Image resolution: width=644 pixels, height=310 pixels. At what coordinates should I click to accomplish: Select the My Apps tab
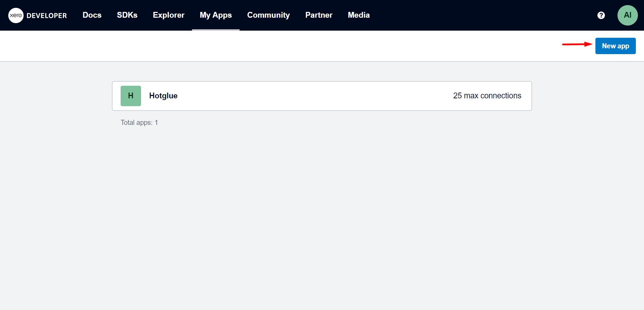click(x=216, y=15)
